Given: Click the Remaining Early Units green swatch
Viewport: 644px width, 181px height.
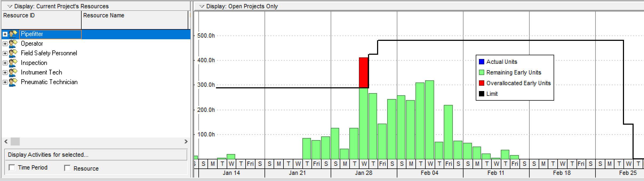Looking at the screenshot, I should coord(482,72).
